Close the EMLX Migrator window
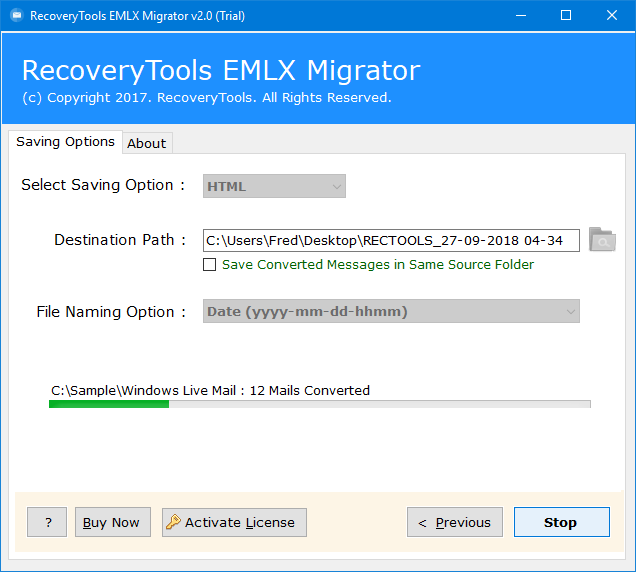The image size is (636, 572). click(612, 15)
